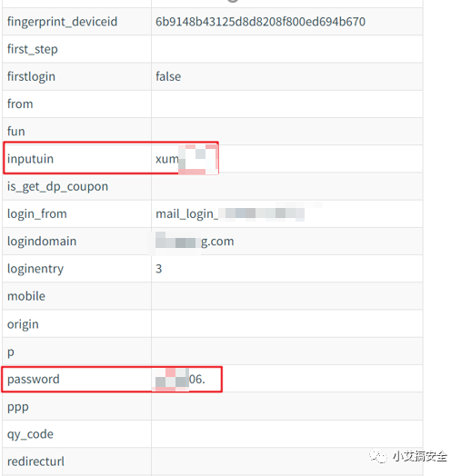
Task: Click the logindomain value ending g.com
Action: click(x=195, y=242)
